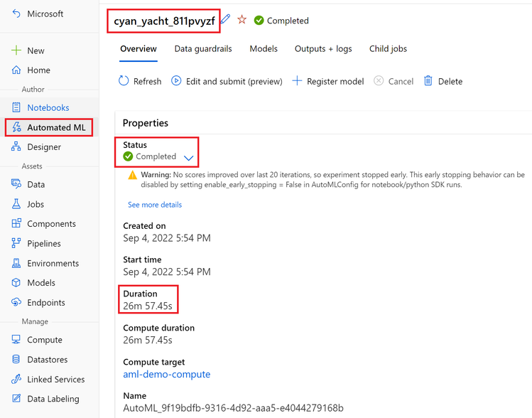
Task: Switch to the Data guardrails tab
Action: coord(203,49)
